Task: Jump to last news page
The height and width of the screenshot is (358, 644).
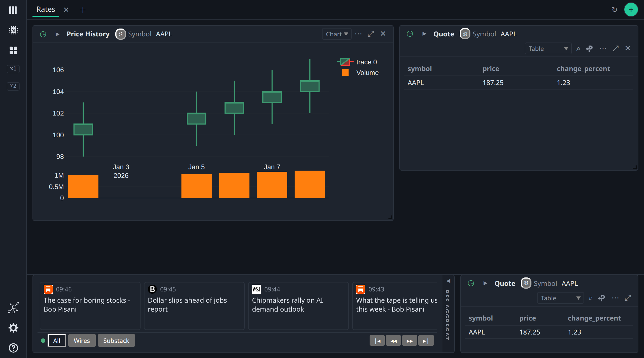Action: 426,341
